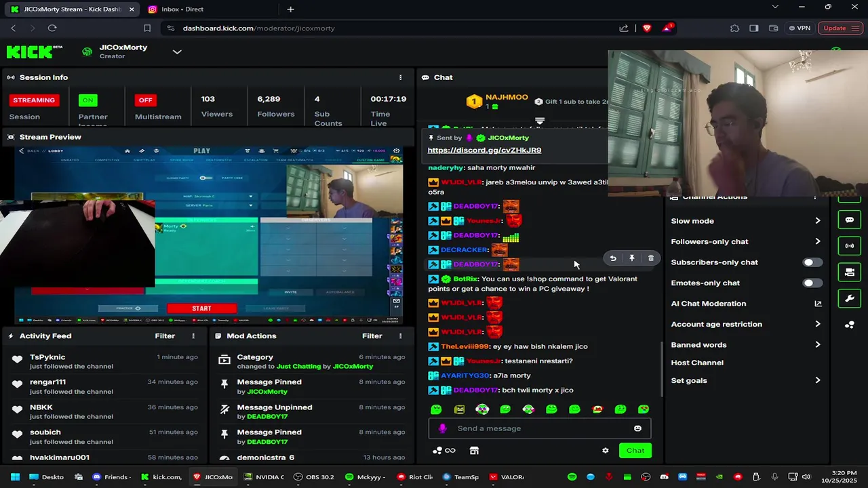Click reply icon on hovered DEADBOY17 message
The height and width of the screenshot is (488, 868).
(613, 258)
